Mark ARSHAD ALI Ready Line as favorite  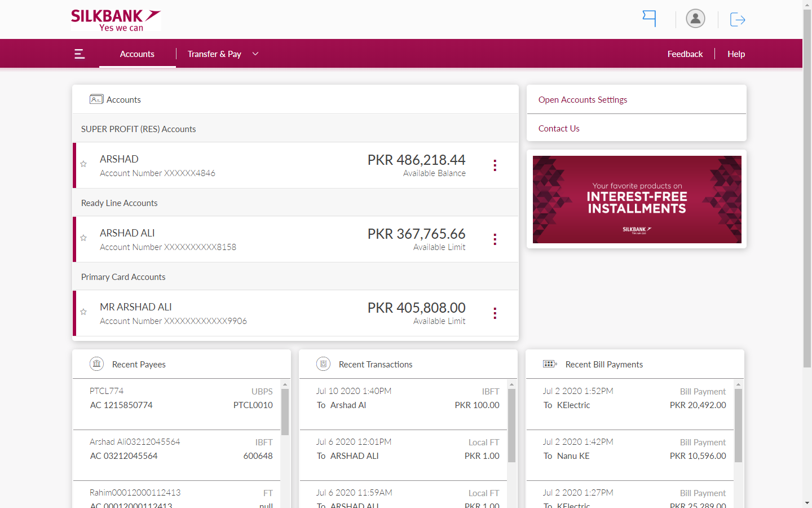pyautogui.click(x=83, y=238)
